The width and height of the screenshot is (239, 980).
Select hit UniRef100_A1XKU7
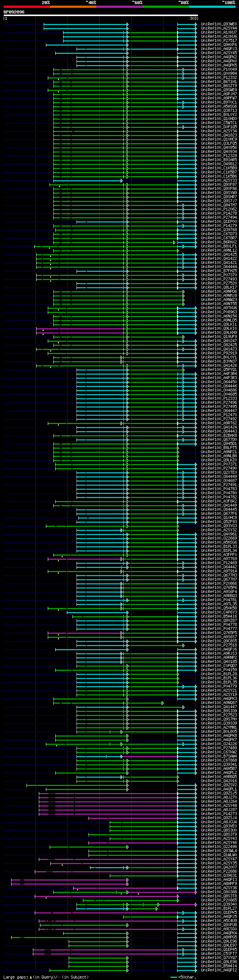[219, 32]
